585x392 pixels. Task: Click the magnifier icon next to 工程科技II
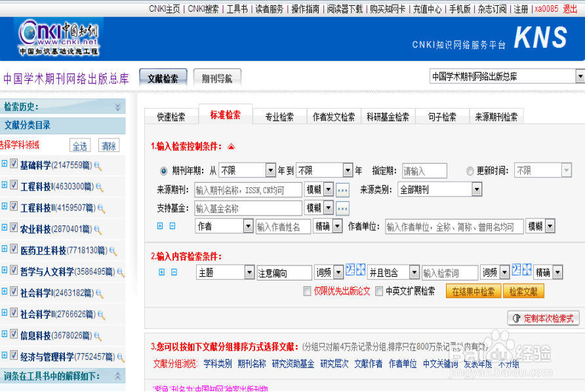(x=102, y=208)
